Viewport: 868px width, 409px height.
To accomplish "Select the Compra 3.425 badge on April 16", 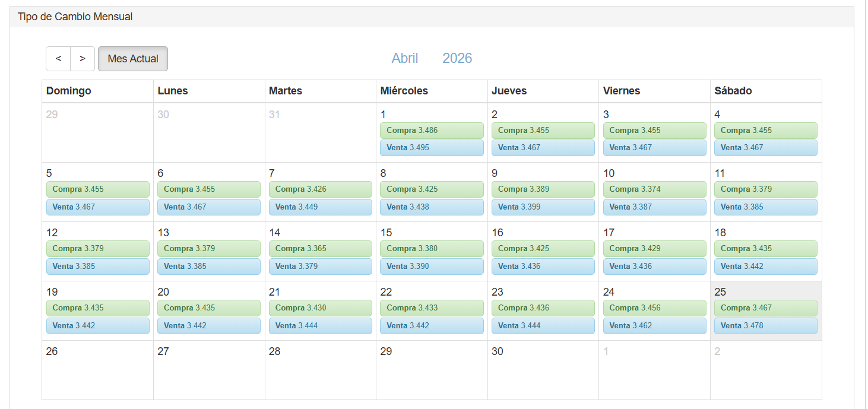I will click(x=543, y=248).
